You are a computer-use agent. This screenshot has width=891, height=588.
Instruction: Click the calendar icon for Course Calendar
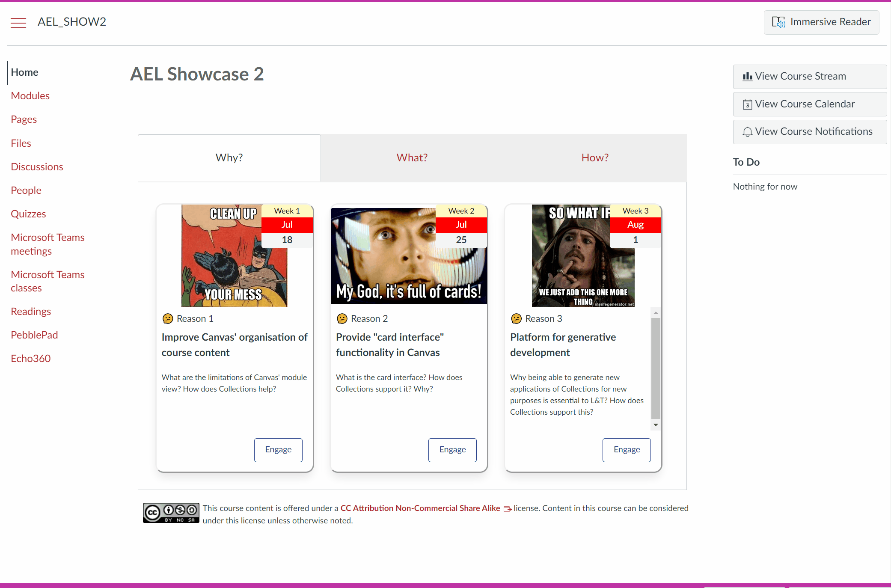click(x=747, y=104)
